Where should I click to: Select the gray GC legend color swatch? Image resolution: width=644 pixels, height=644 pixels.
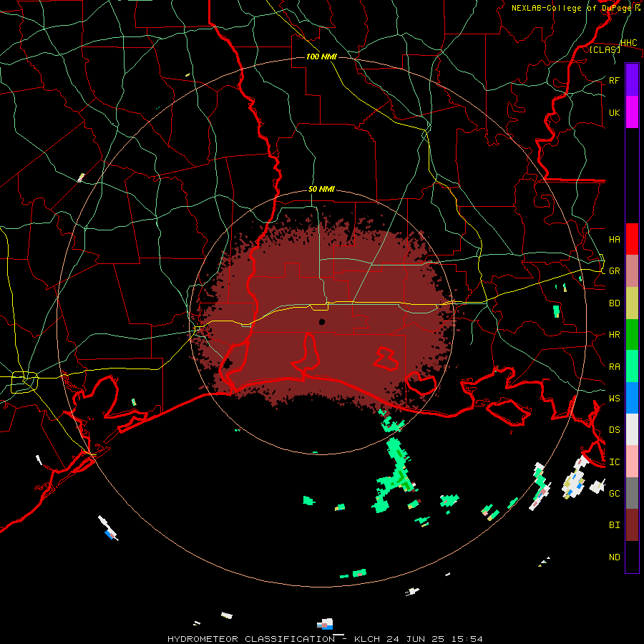point(632,493)
